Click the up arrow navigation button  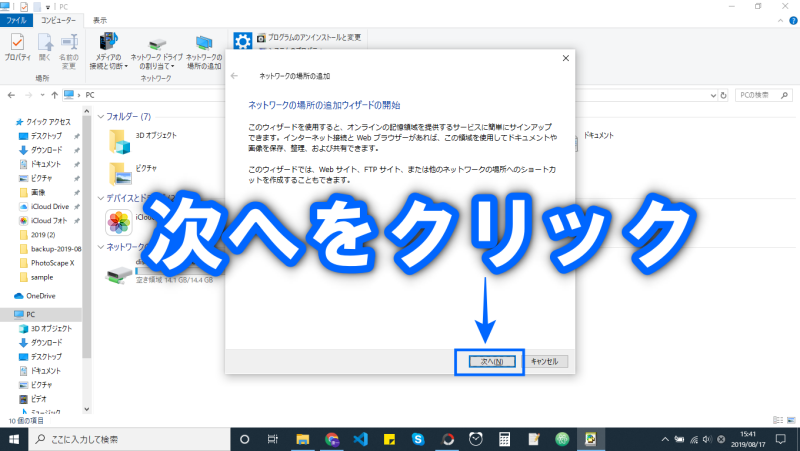coord(52,95)
